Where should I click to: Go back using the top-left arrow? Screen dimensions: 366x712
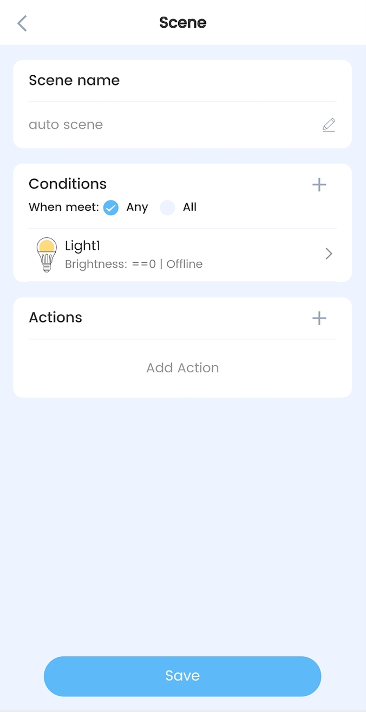tap(22, 23)
